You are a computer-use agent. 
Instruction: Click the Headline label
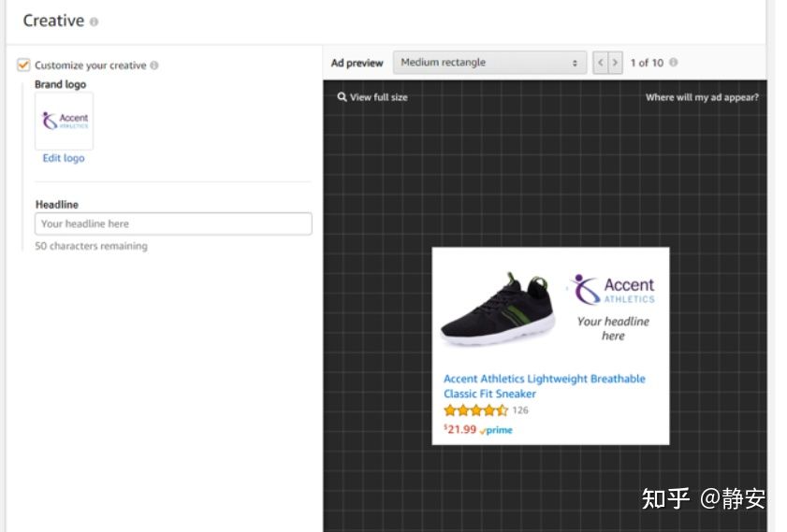(x=57, y=205)
